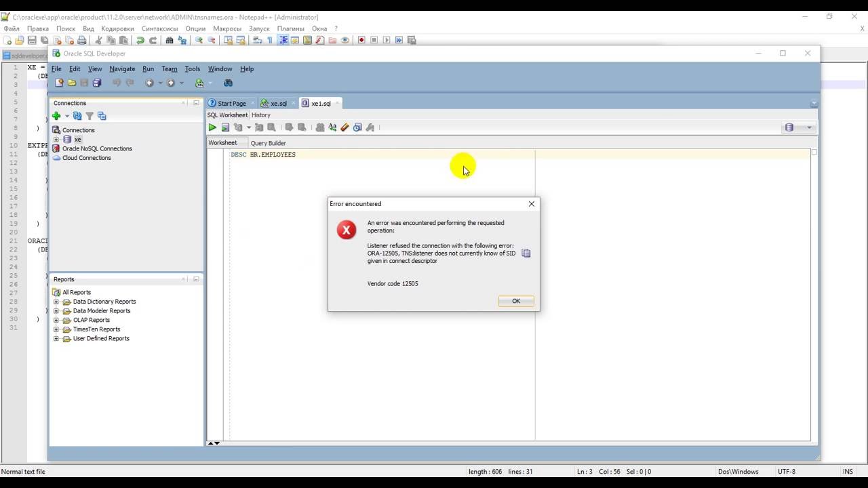The image size is (868, 488).
Task: Open the Back arrow history dropdown
Action: pyautogui.click(x=161, y=83)
